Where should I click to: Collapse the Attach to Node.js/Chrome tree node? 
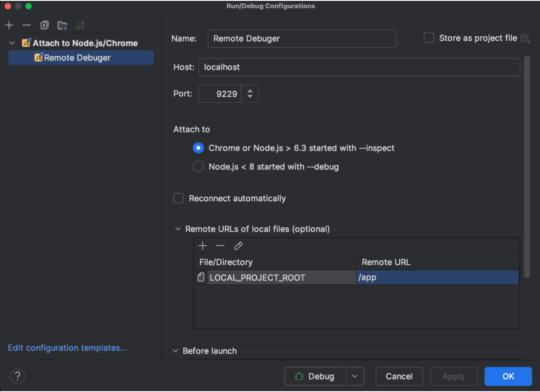(12, 43)
